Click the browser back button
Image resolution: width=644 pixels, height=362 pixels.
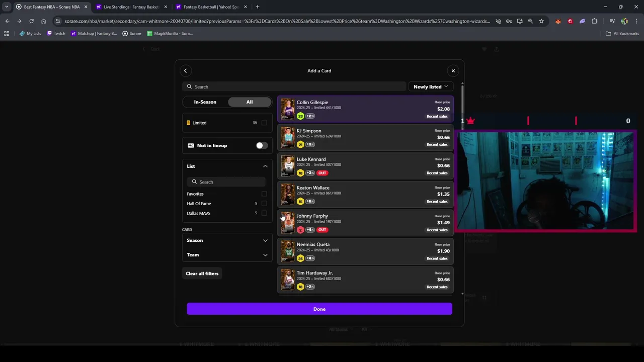(7, 21)
